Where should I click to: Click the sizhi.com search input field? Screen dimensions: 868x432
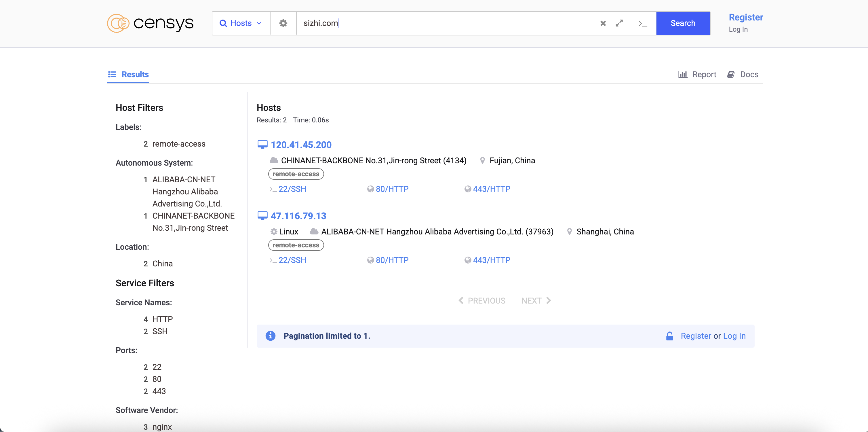point(445,23)
